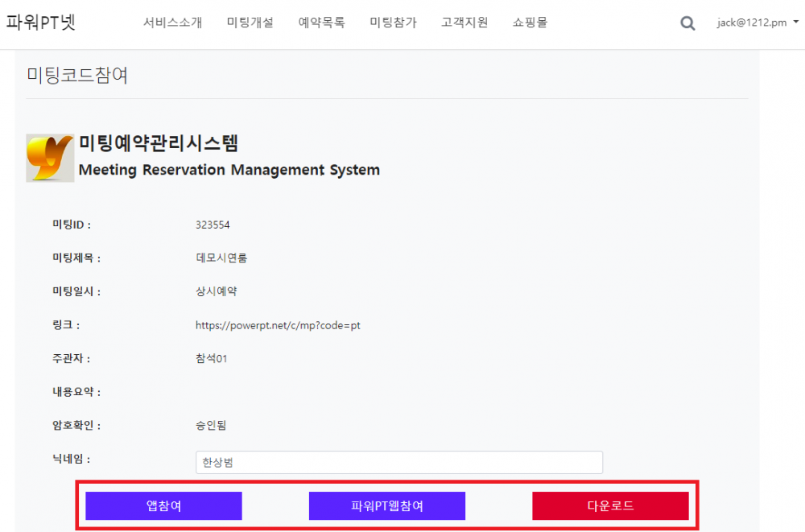Viewport: 805px width, 532px height.
Task: Select the organizer name 참석01
Action: click(x=211, y=358)
